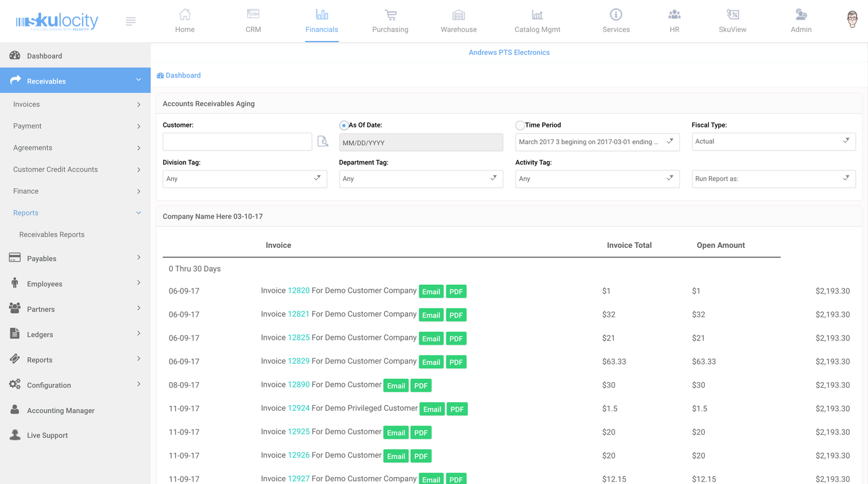The image size is (868, 484).
Task: Click the hamburger menu beside the Skulocity logo
Action: [x=131, y=21]
